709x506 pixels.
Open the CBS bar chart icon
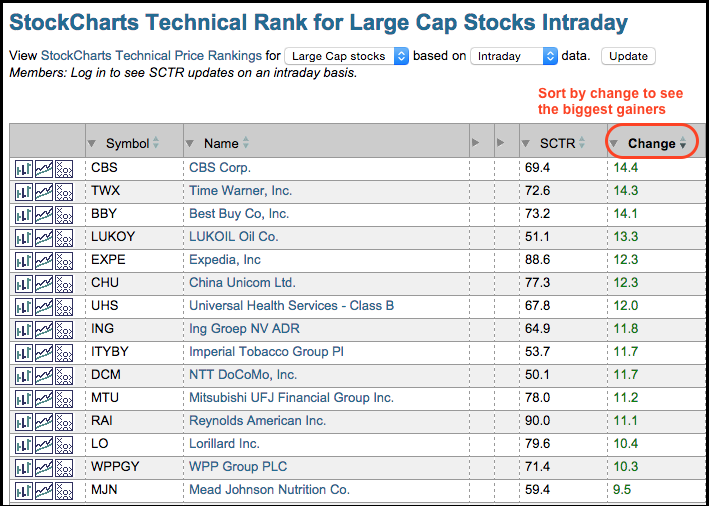24,169
